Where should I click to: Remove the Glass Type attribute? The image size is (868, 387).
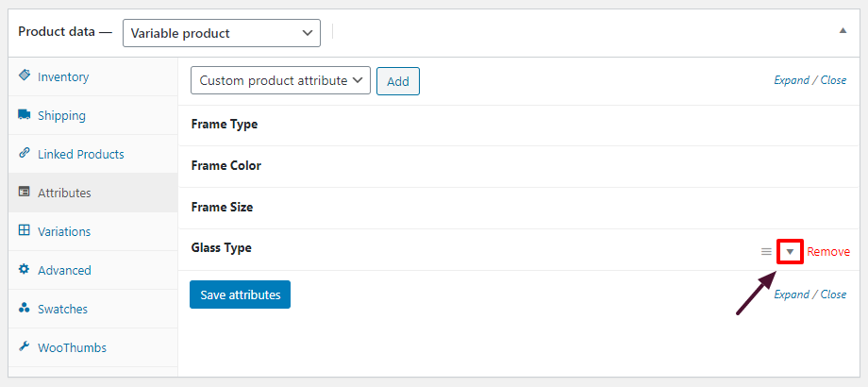point(828,252)
